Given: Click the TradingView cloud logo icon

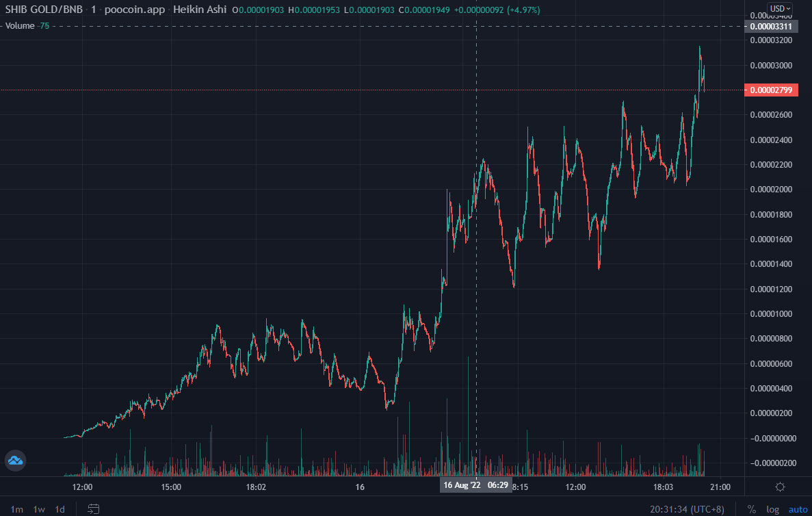Looking at the screenshot, I should (x=16, y=460).
